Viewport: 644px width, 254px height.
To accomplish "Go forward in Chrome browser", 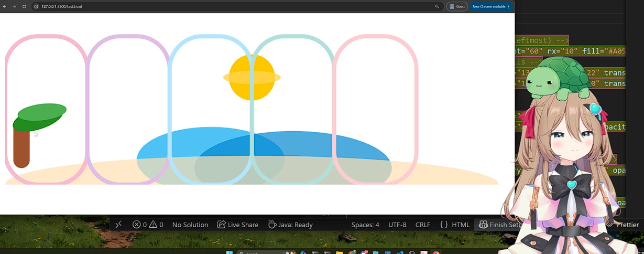I will [x=14, y=6].
